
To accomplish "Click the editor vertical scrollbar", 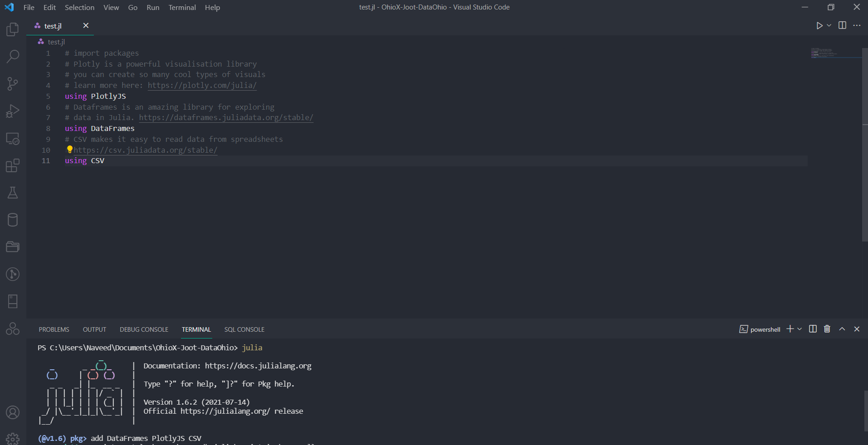I will coord(865,145).
